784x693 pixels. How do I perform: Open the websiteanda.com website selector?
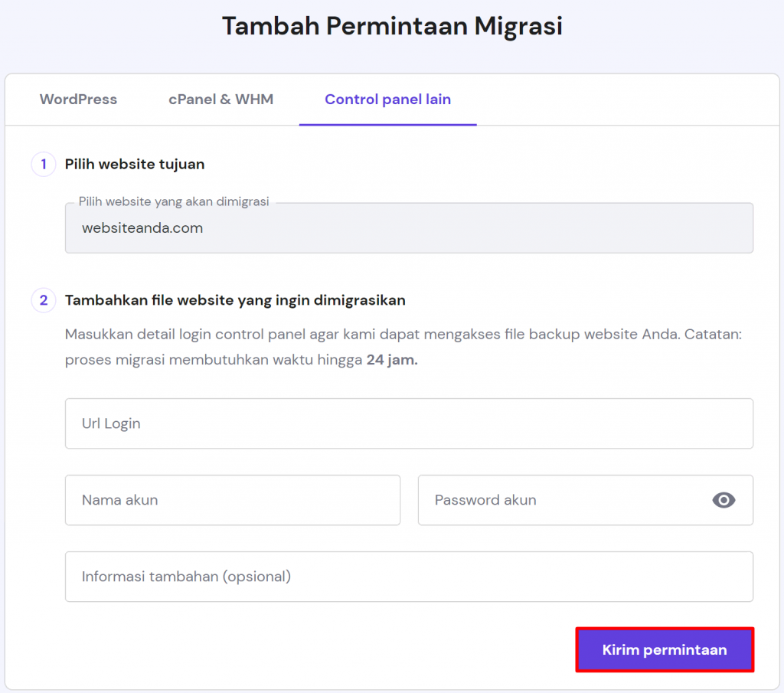(x=409, y=228)
